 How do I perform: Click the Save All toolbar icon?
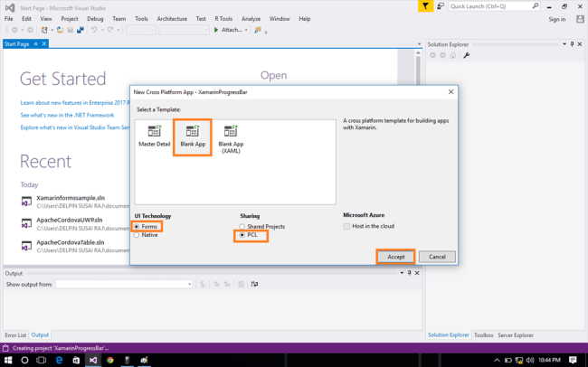[x=81, y=30]
